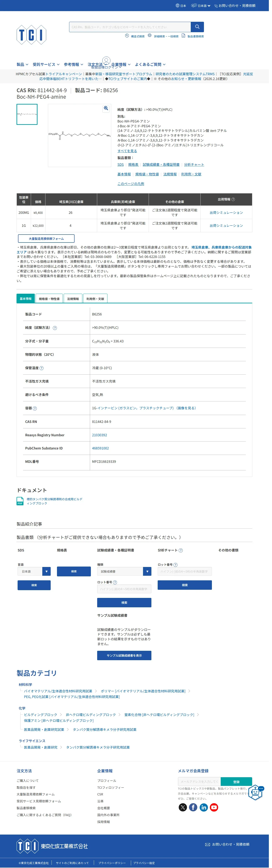Open PubChem ID 468591002 link
This screenshot has width=272, height=868.
click(x=102, y=453)
